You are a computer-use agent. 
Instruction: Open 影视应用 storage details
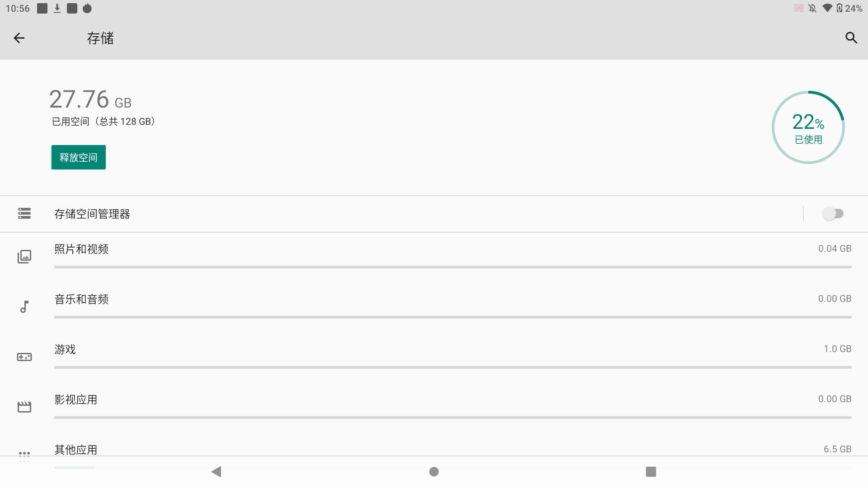[x=76, y=400]
